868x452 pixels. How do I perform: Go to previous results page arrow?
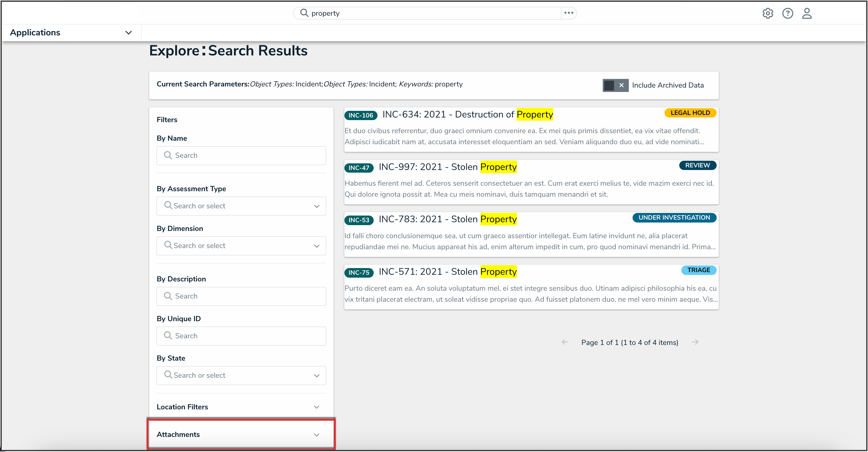pos(565,342)
